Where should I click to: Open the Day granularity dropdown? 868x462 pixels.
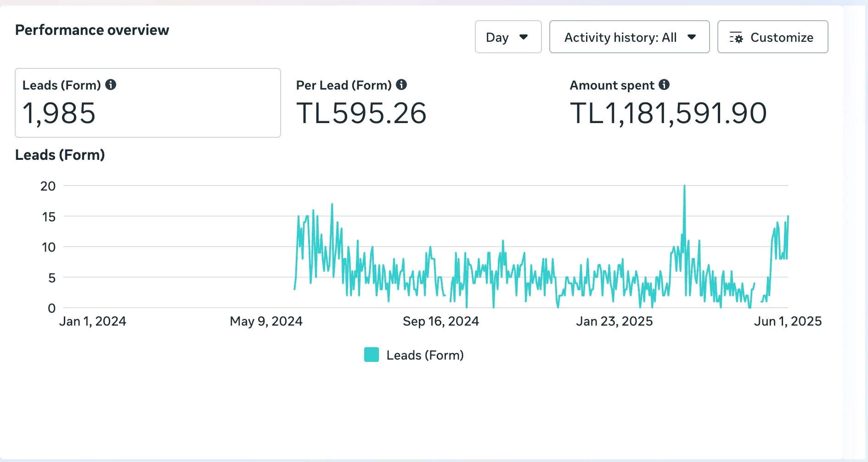click(x=508, y=37)
